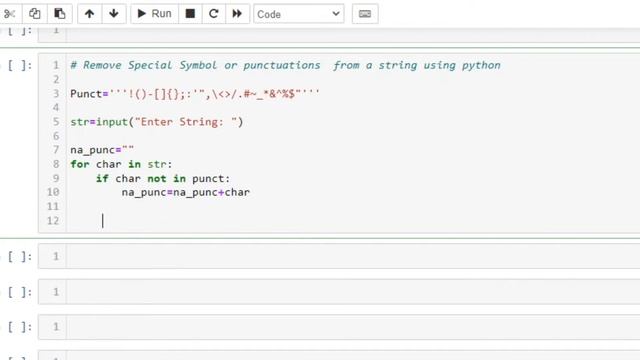Cut selected cells with scissors icon
Screen dimensions: 640x360
10,14
